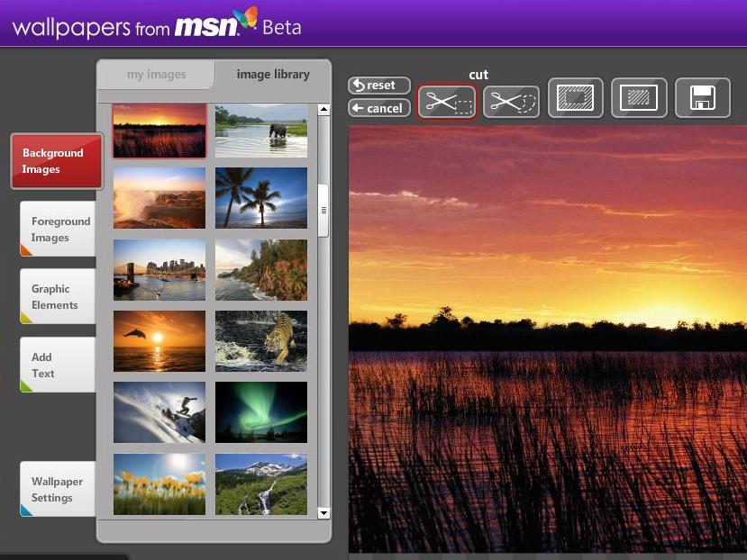This screenshot has width=747, height=560.
Task: Open the Foreground Images section
Action: click(58, 229)
